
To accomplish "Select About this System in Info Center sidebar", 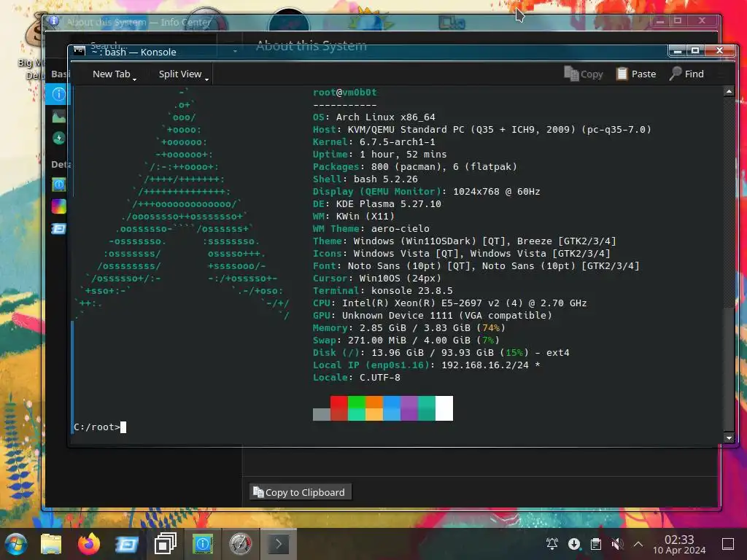I will pyautogui.click(x=58, y=94).
